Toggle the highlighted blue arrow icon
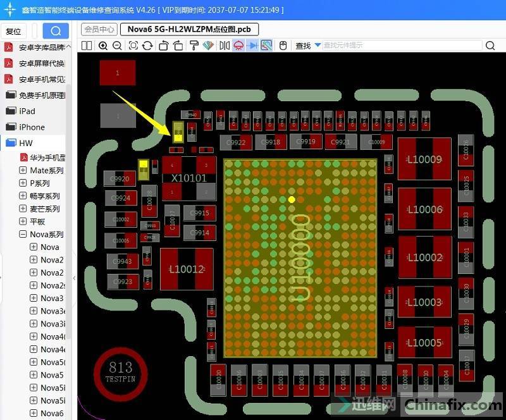Screen dimensions: 506x420 point(253,46)
